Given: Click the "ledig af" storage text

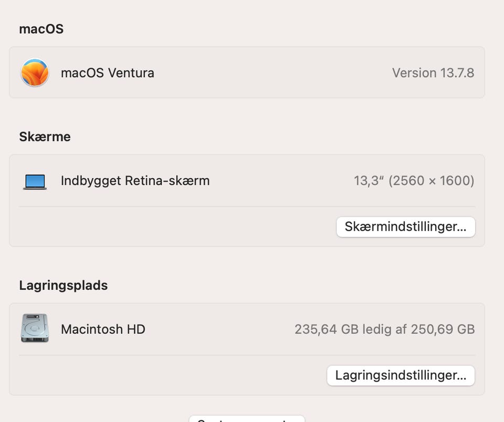Looking at the screenshot, I should coord(387,329).
